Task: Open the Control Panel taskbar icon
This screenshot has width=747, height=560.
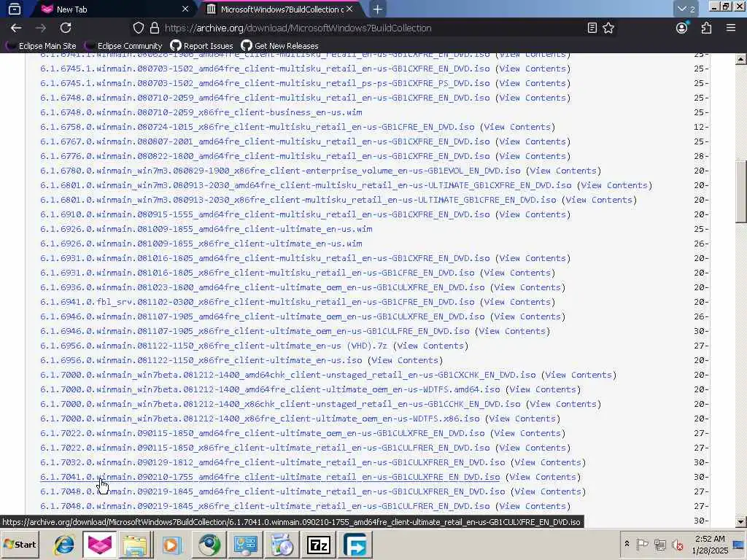Action: [x=245, y=545]
